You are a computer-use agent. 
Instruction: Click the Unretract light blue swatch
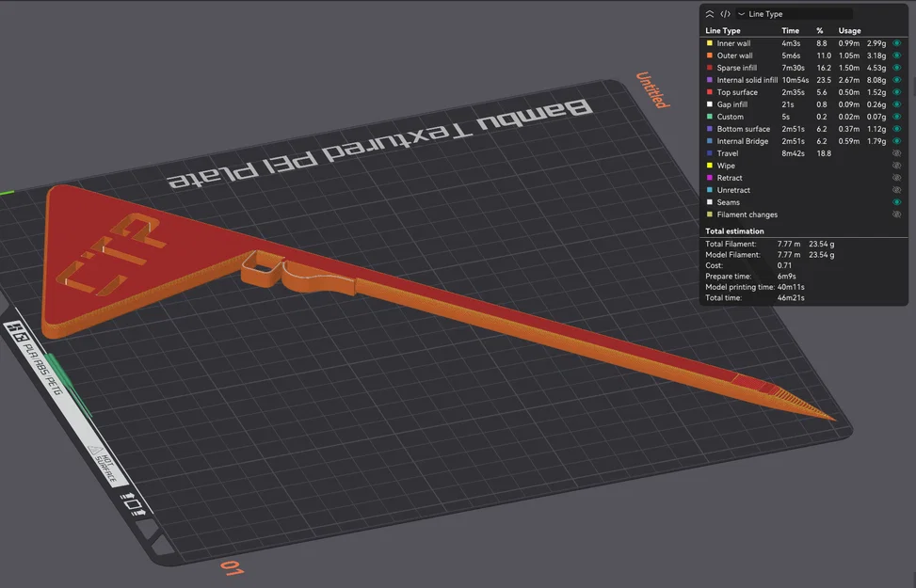[710, 190]
